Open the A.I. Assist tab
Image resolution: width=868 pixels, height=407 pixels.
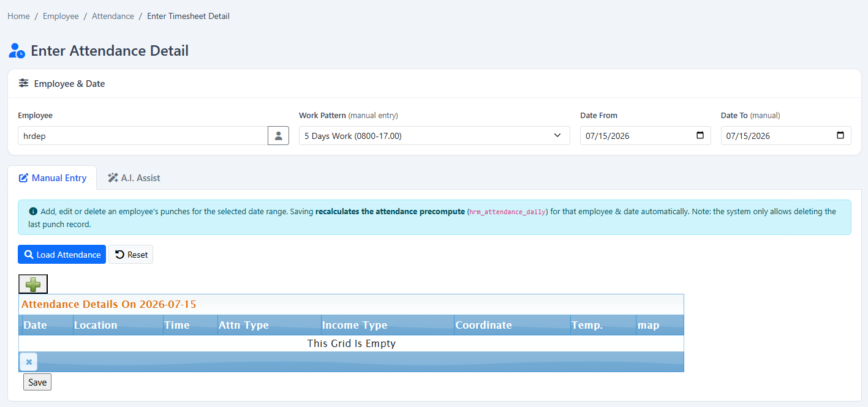click(134, 178)
